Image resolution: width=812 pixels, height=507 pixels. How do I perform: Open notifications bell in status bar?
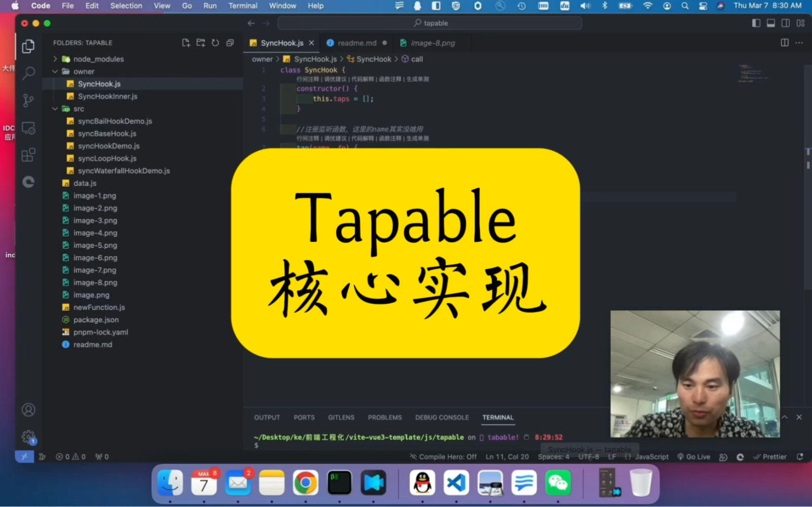(800, 456)
